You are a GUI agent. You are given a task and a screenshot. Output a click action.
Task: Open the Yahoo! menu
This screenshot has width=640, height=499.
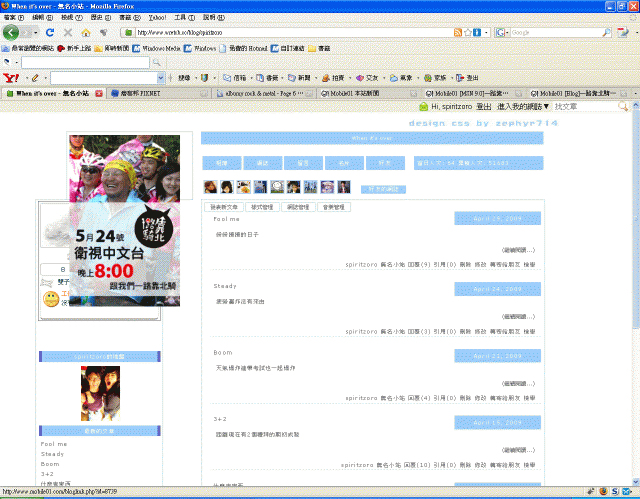pyautogui.click(x=157, y=18)
